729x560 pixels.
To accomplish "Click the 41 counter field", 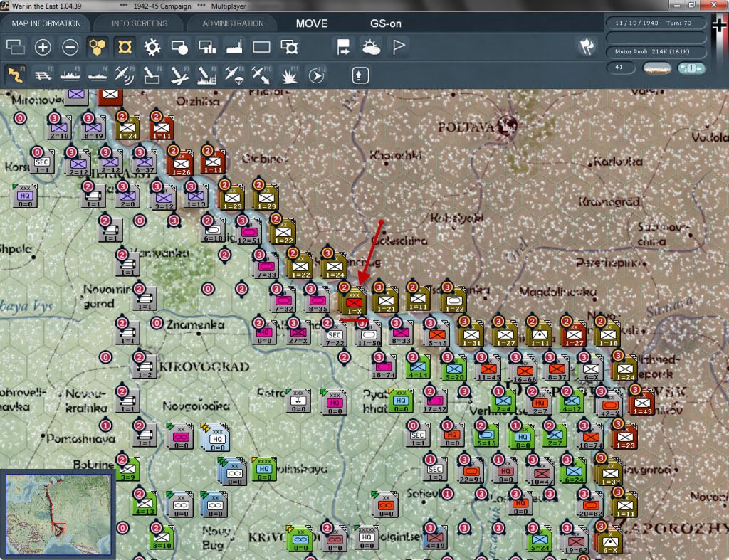I will click(620, 68).
